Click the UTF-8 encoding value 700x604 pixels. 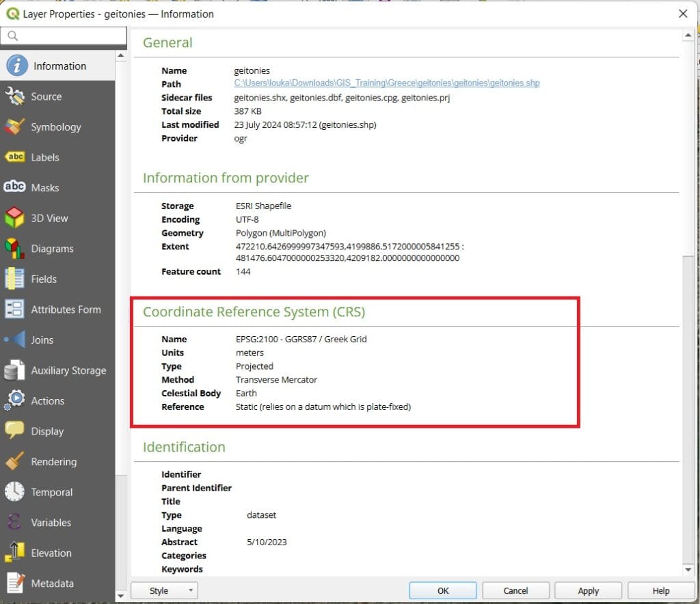pyautogui.click(x=247, y=219)
